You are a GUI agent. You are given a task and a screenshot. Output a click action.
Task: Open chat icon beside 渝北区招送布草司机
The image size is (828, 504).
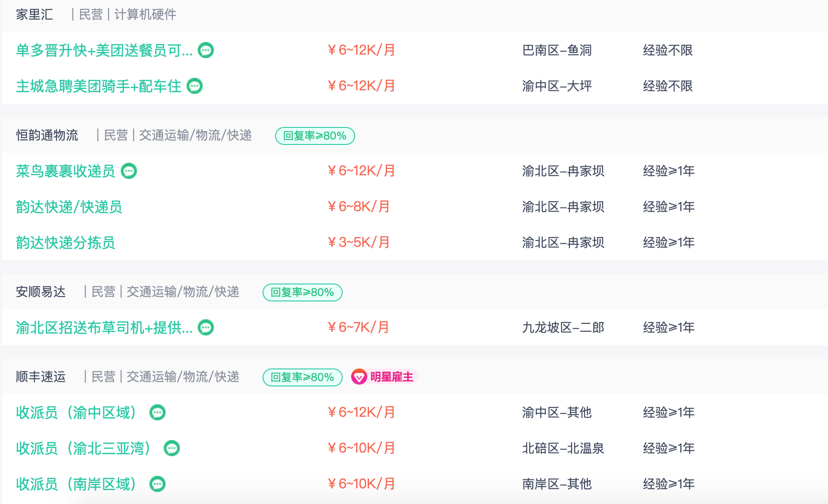click(x=206, y=327)
